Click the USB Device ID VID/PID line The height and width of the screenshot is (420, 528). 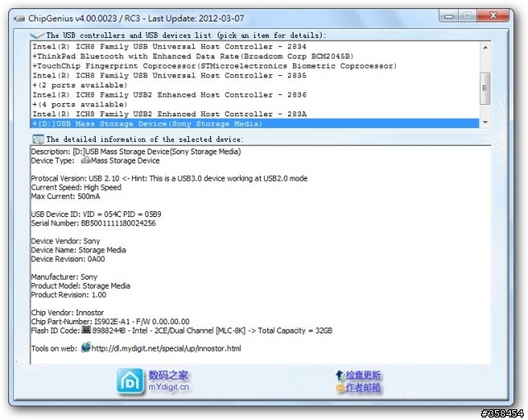96,215
